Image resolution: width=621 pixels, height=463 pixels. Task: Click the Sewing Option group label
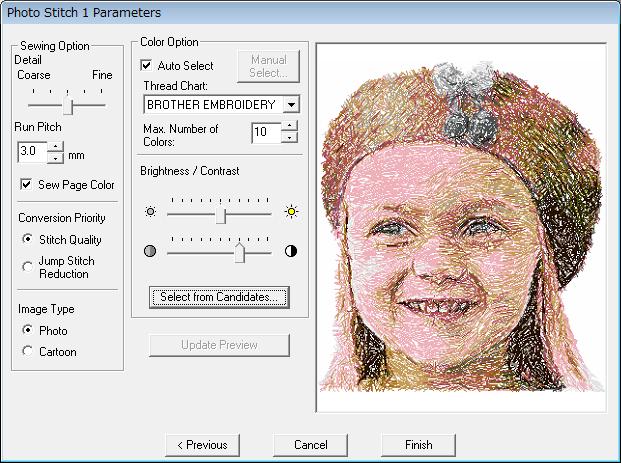pyautogui.click(x=55, y=46)
